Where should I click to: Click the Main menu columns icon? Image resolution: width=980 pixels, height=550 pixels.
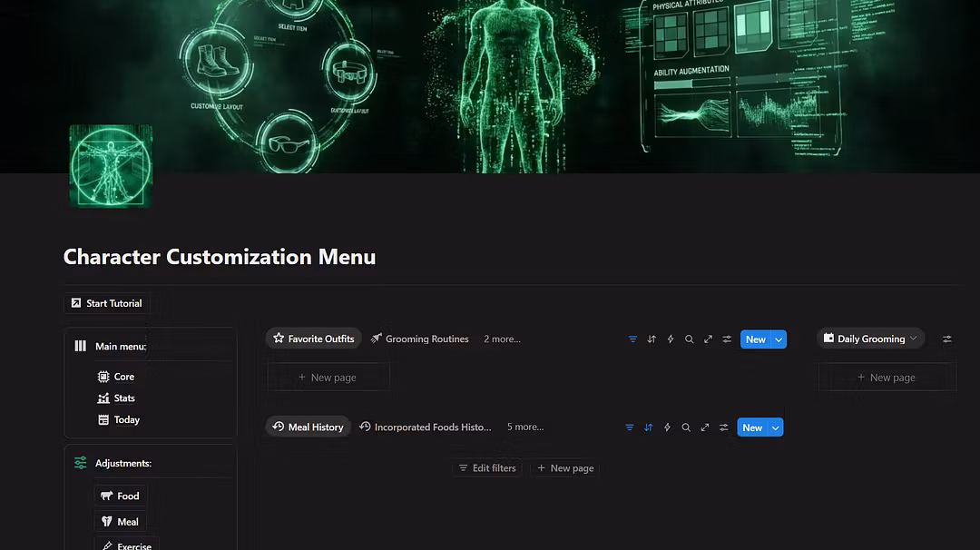[x=80, y=346]
